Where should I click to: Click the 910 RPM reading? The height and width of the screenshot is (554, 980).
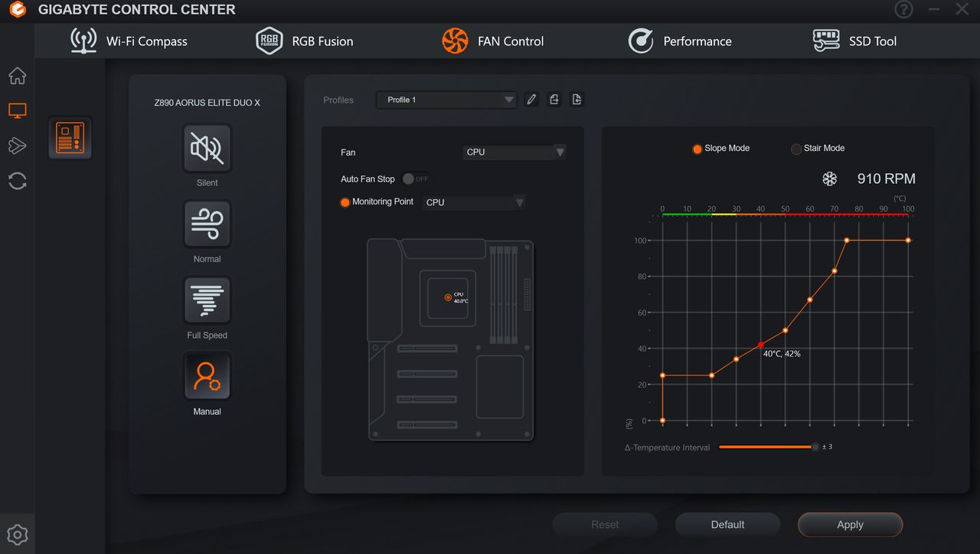coord(886,179)
